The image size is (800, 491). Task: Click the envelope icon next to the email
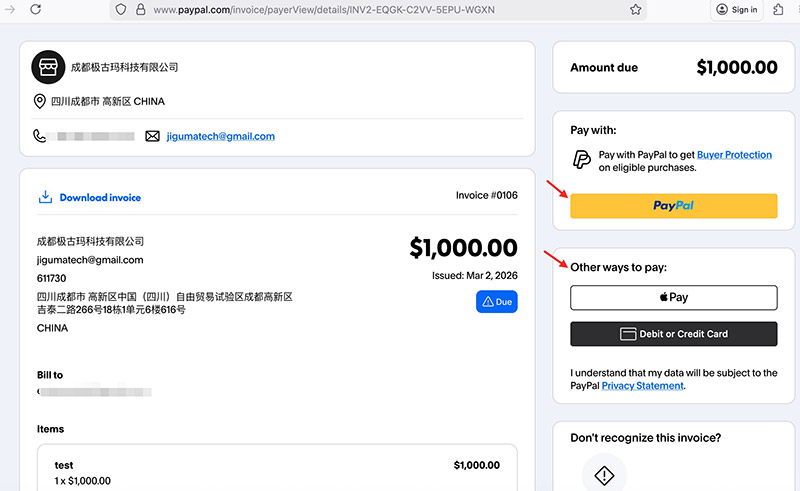(x=153, y=136)
